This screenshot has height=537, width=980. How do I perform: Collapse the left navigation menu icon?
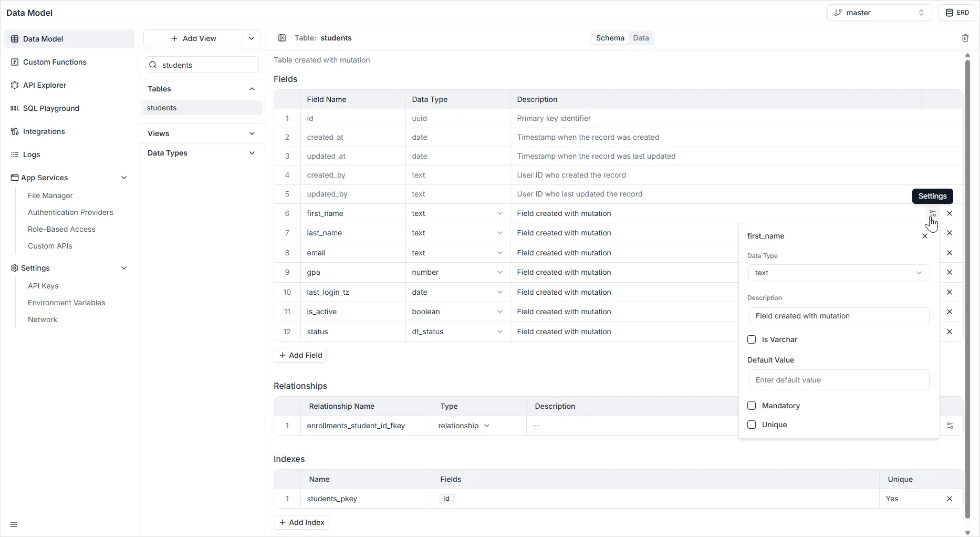tap(14, 524)
